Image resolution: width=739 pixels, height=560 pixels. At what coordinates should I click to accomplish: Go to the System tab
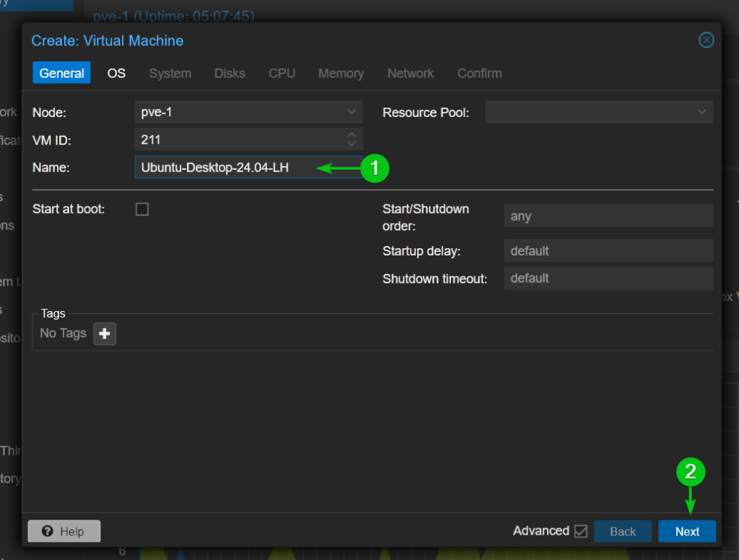click(170, 73)
